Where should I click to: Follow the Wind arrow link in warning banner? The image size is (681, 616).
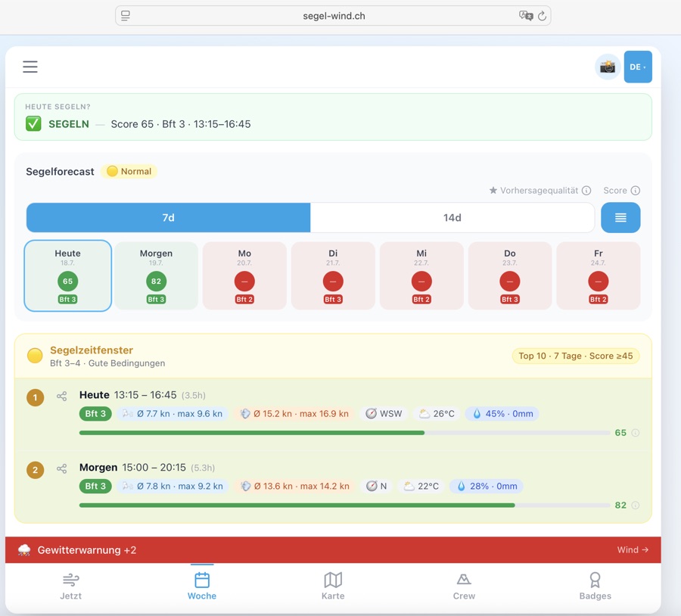633,549
